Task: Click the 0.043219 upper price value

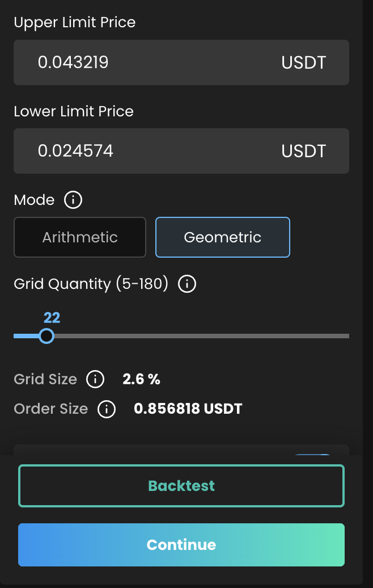Action: pyautogui.click(x=73, y=62)
